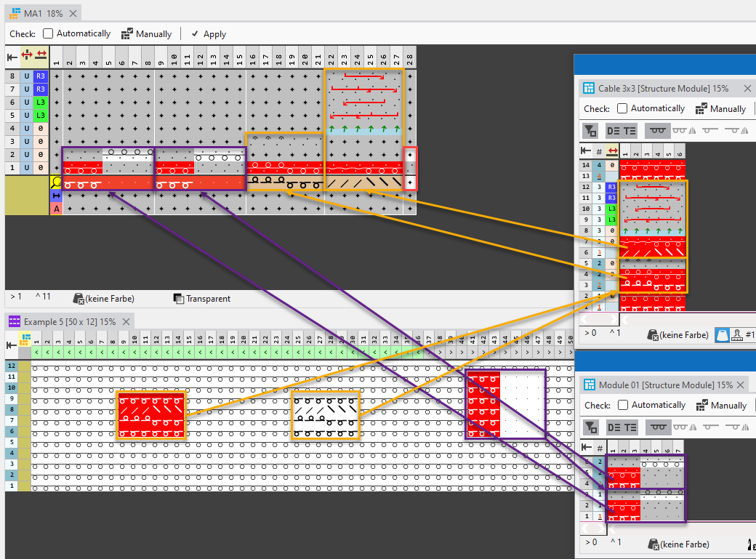Screen dimensions: 756x559
Task: Click the DE TE display button in Module 01
Action: (622, 427)
